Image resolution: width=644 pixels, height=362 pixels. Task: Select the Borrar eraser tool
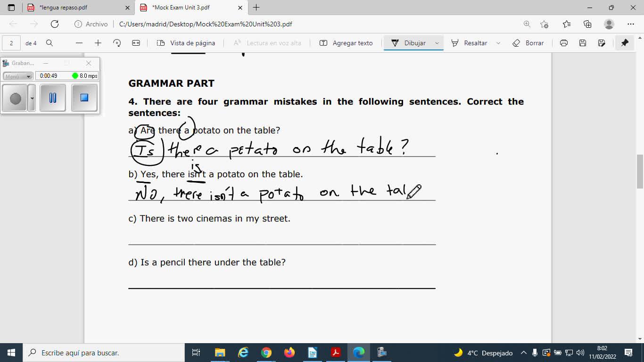tap(528, 43)
